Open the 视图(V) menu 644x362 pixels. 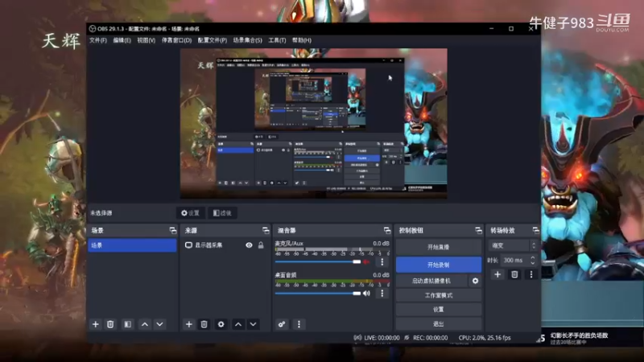pyautogui.click(x=147, y=40)
